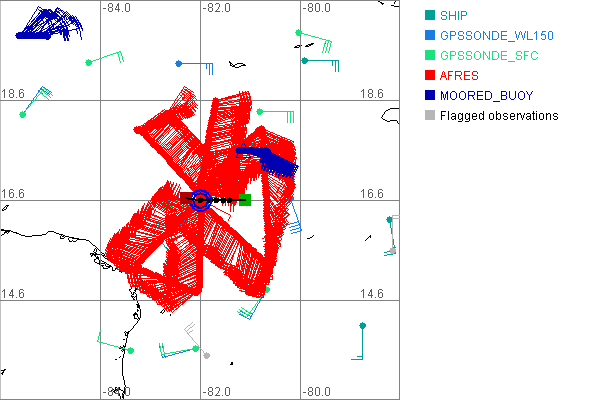Click the blue GPSSONDE_WL150 dot near the top

click(x=178, y=63)
